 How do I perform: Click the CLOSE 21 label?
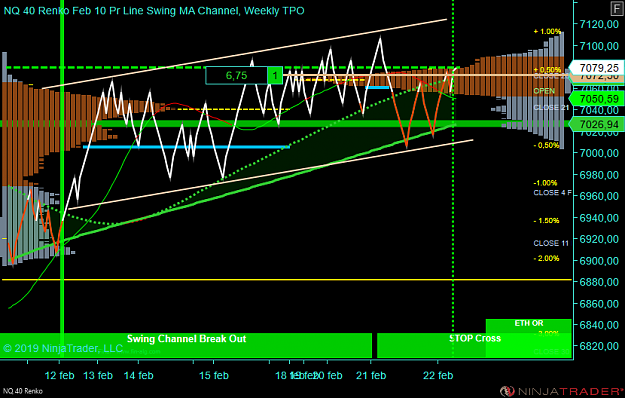click(x=551, y=108)
